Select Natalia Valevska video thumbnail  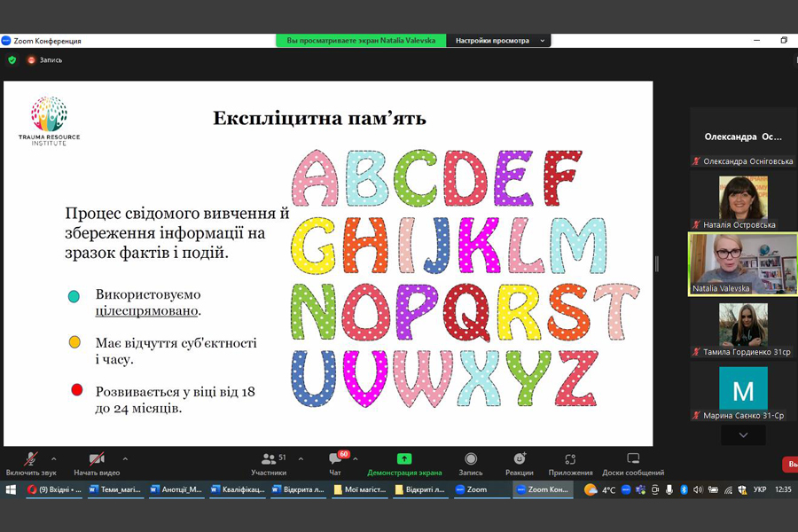(742, 263)
